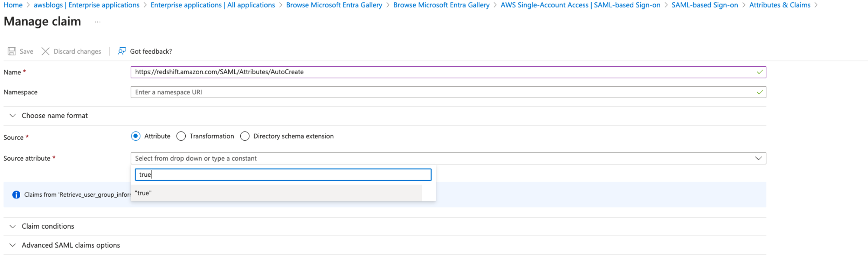
Task: Expand the Claim conditions section
Action: (13, 226)
